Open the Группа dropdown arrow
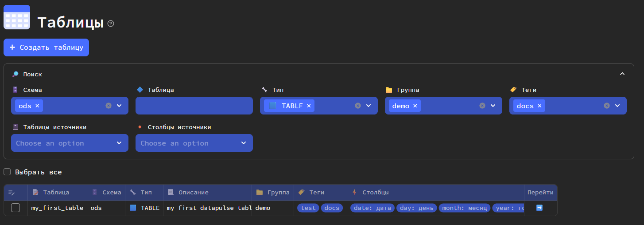This screenshot has width=644, height=225. [x=493, y=106]
